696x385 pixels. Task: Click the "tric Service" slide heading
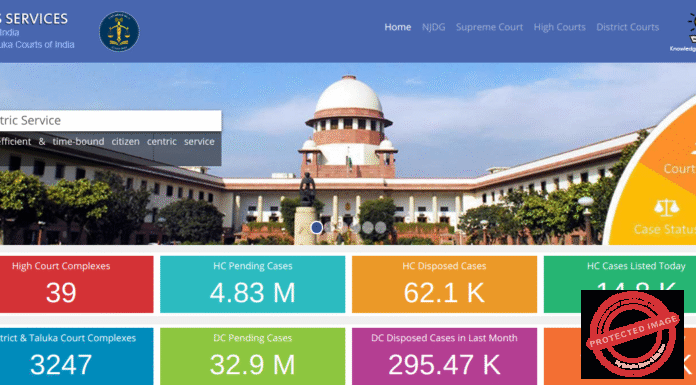click(x=30, y=120)
